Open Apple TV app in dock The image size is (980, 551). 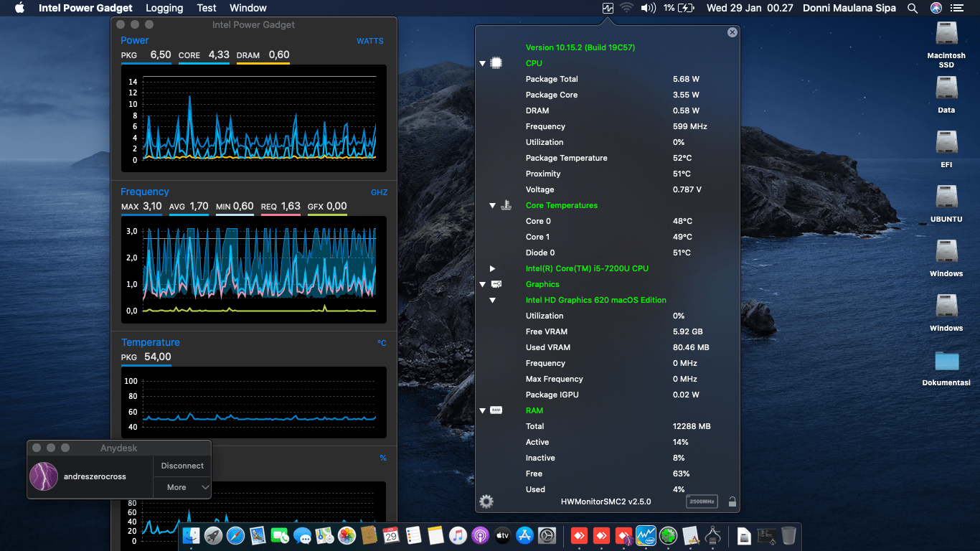pyautogui.click(x=502, y=535)
